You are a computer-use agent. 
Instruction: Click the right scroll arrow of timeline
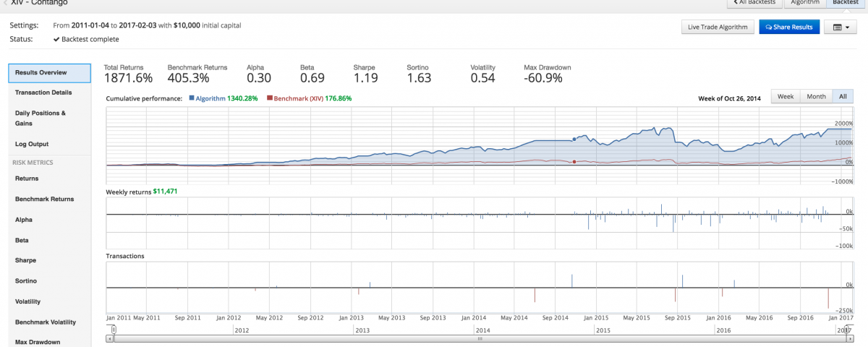pos(849,338)
